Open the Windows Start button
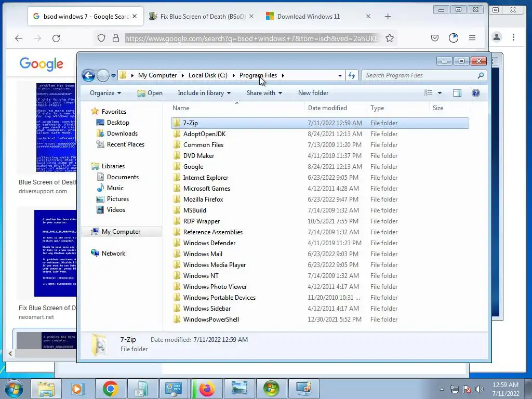The height and width of the screenshot is (399, 532). pos(14,389)
